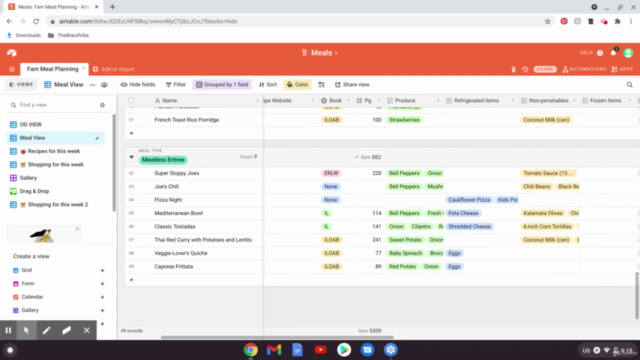Select Shopping for this week view
This screenshot has width=640, height=360.
(x=56, y=164)
